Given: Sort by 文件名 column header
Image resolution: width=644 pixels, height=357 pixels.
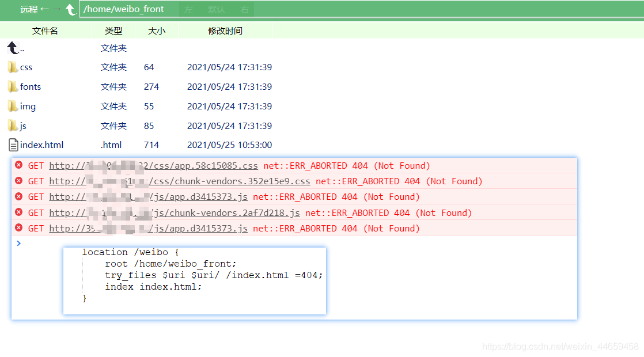Looking at the screenshot, I should [45, 31].
